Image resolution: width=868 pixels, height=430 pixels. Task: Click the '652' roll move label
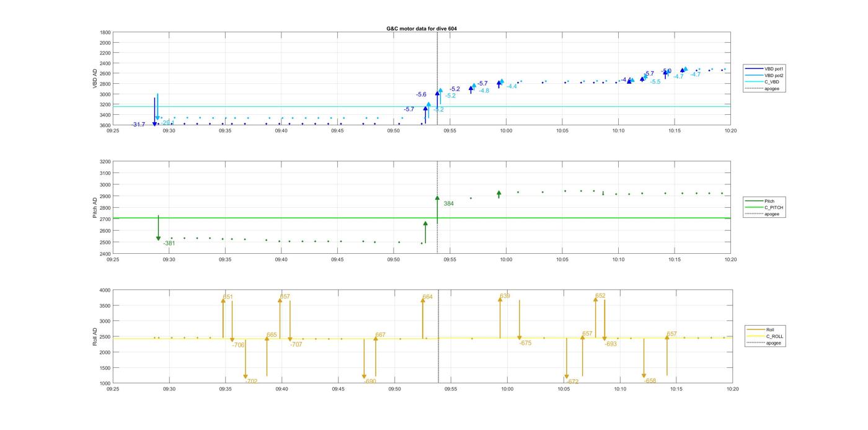click(600, 296)
